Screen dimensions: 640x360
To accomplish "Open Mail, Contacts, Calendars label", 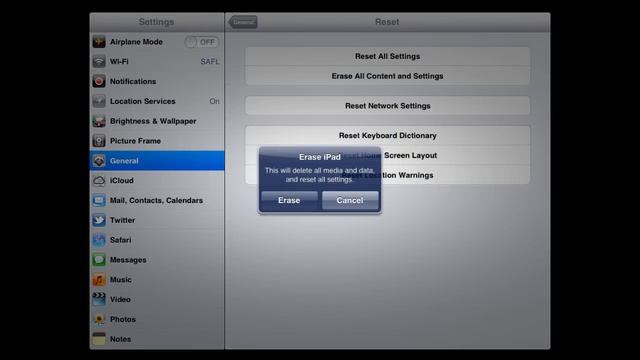I will [x=156, y=200].
